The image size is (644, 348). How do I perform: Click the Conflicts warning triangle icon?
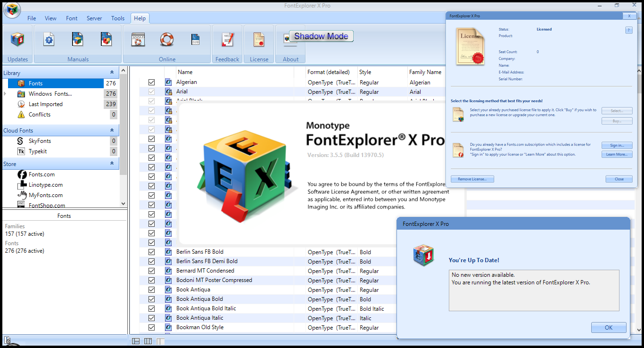coord(21,115)
